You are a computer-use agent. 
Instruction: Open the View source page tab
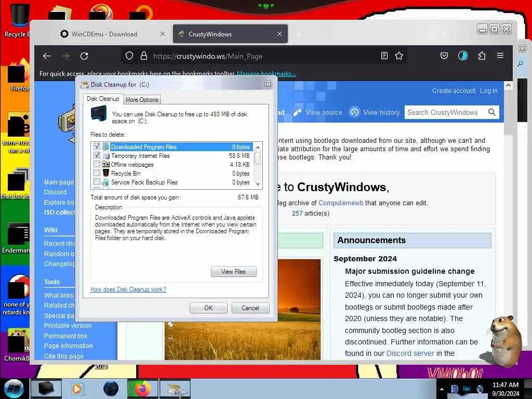(x=317, y=112)
